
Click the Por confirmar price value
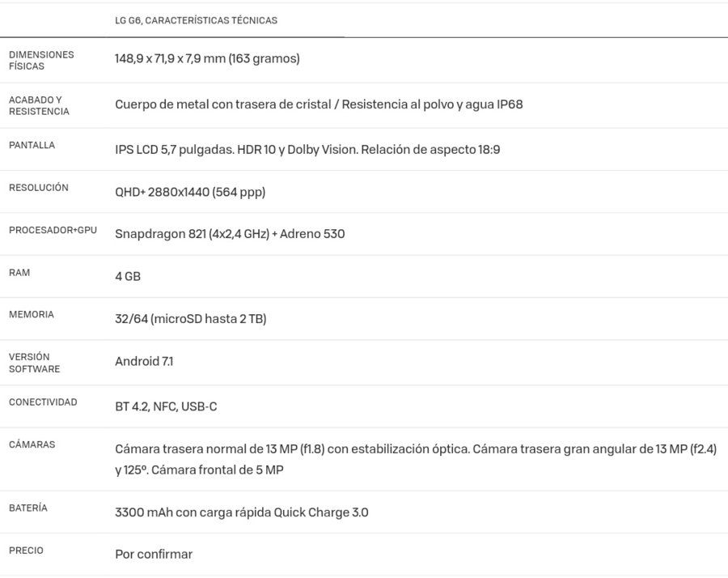point(154,555)
